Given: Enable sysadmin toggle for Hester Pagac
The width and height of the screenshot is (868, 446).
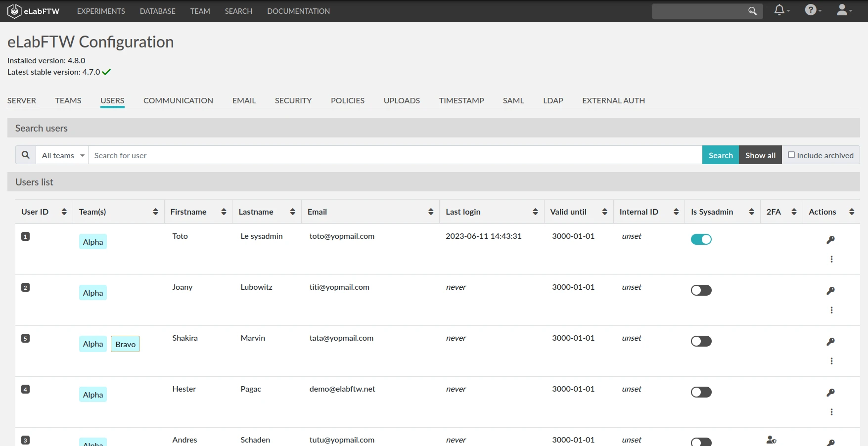Looking at the screenshot, I should click(701, 392).
